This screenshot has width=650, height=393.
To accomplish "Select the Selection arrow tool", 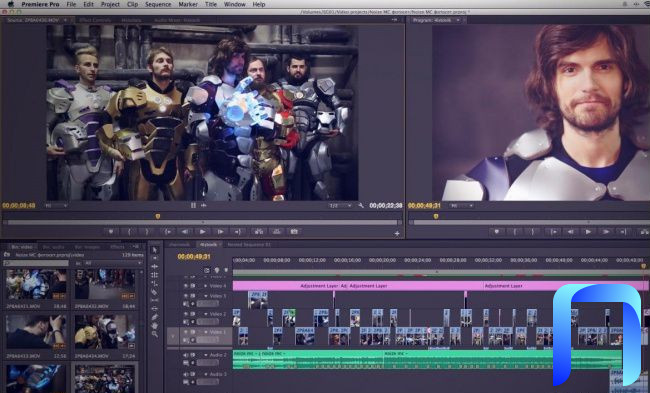I will click(x=155, y=250).
